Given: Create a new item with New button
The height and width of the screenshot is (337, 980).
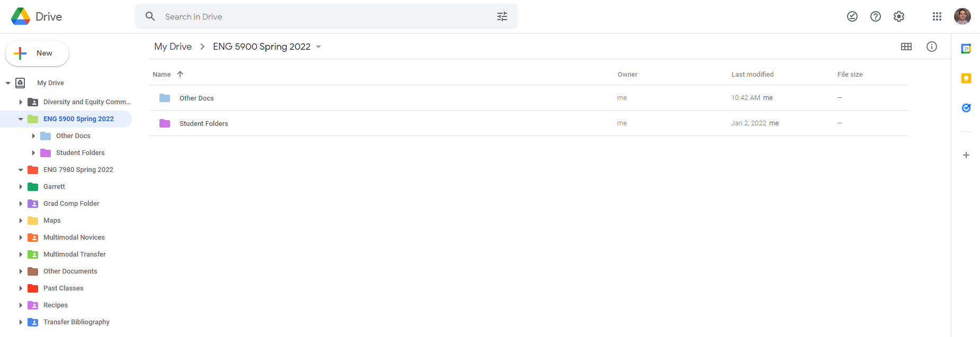Looking at the screenshot, I should (x=37, y=53).
